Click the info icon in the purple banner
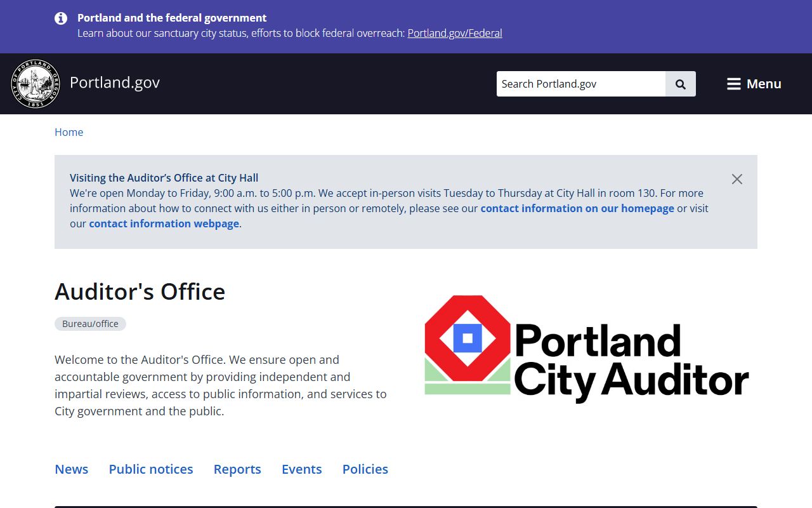Screen dimensions: 812x508 point(61,18)
